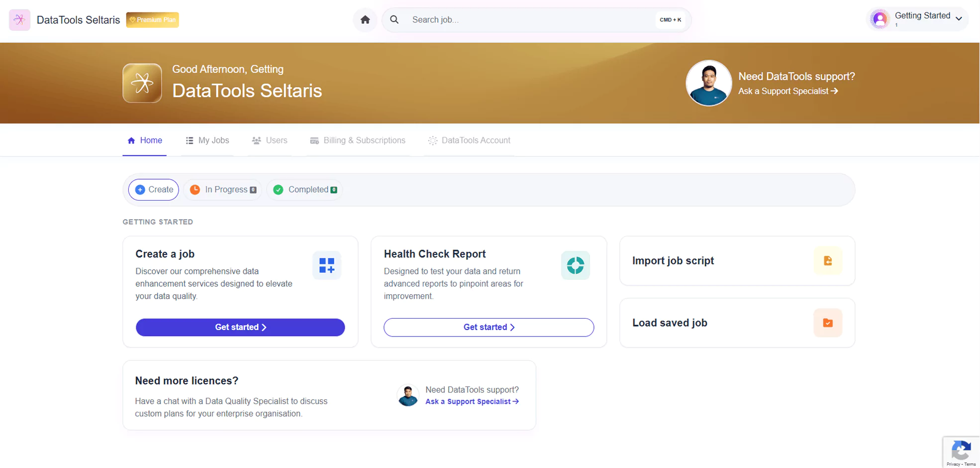Click the home icon beside search bar

[365, 20]
